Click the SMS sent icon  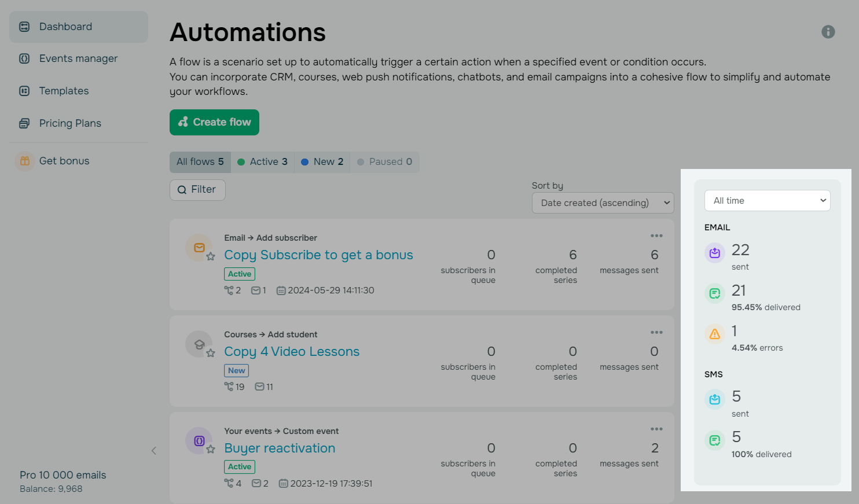715,399
